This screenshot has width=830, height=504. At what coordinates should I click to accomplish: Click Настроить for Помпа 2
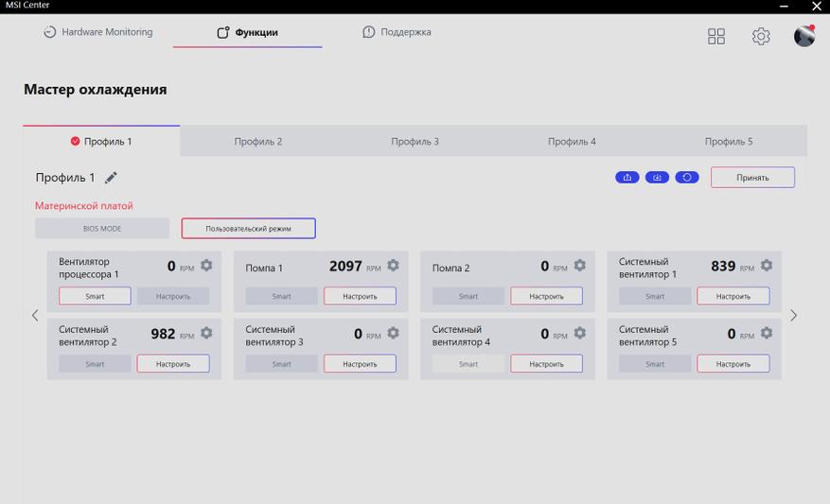[546, 296]
